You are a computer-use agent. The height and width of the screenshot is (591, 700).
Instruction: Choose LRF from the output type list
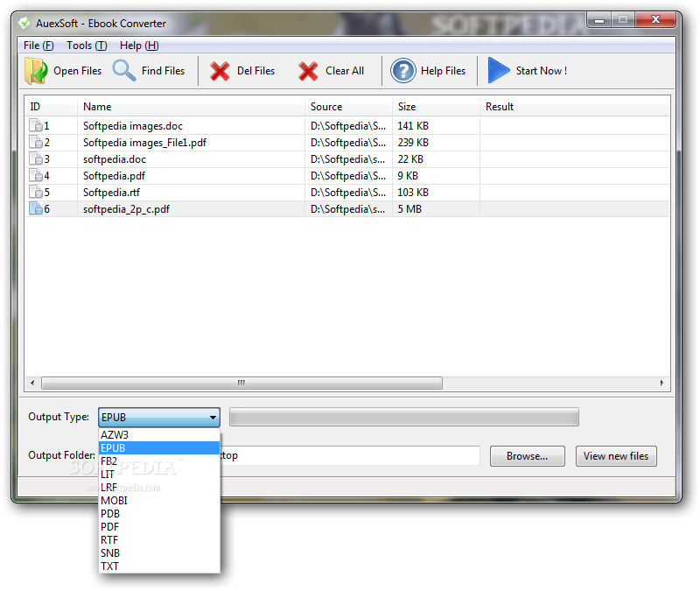(x=159, y=488)
